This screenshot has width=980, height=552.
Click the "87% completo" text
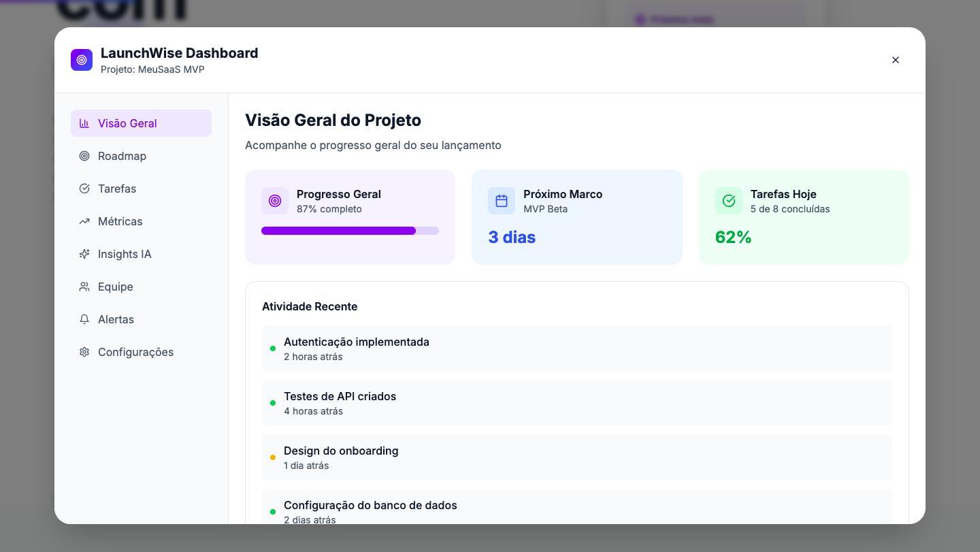[x=329, y=209]
